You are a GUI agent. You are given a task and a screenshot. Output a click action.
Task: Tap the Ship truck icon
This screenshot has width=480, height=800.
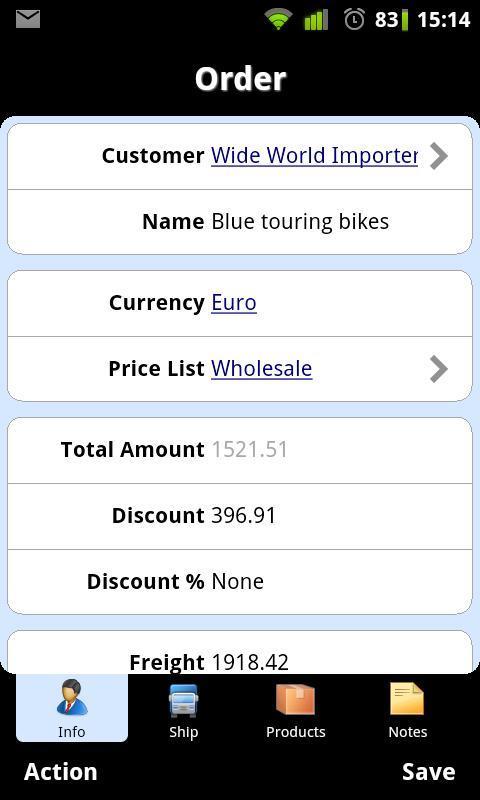tap(183, 701)
